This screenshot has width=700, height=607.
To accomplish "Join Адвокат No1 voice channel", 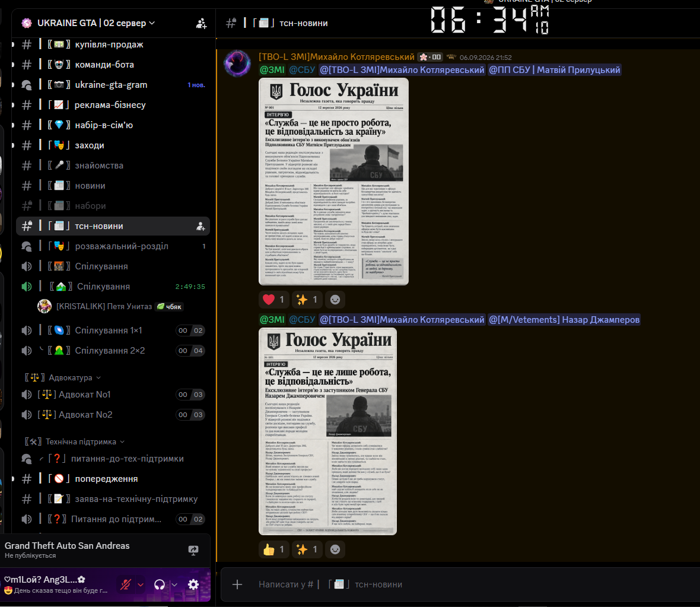I will [113, 395].
